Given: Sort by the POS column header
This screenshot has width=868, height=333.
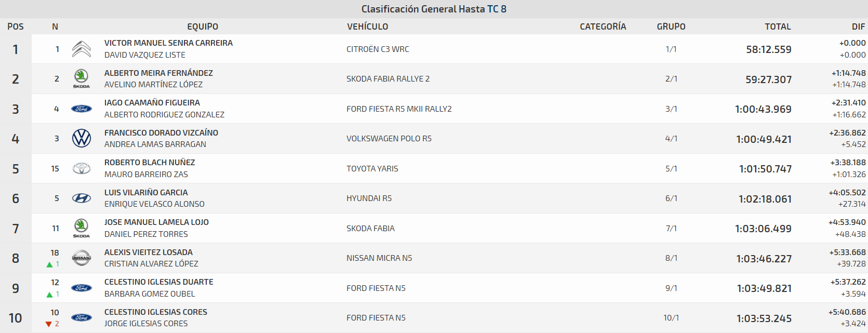Looking at the screenshot, I should coord(16,26).
